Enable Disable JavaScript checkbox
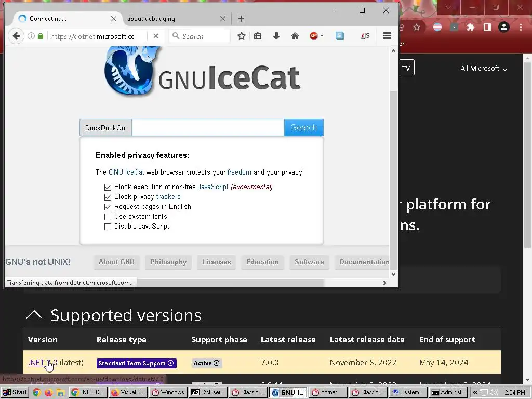Image resolution: width=532 pixels, height=399 pixels. 108,227
